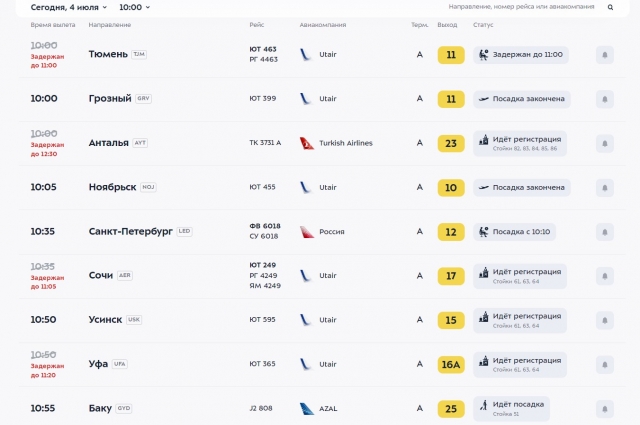This screenshot has height=425, width=640.
Task: Toggle notification bell for Уфа flight
Action: point(605,364)
